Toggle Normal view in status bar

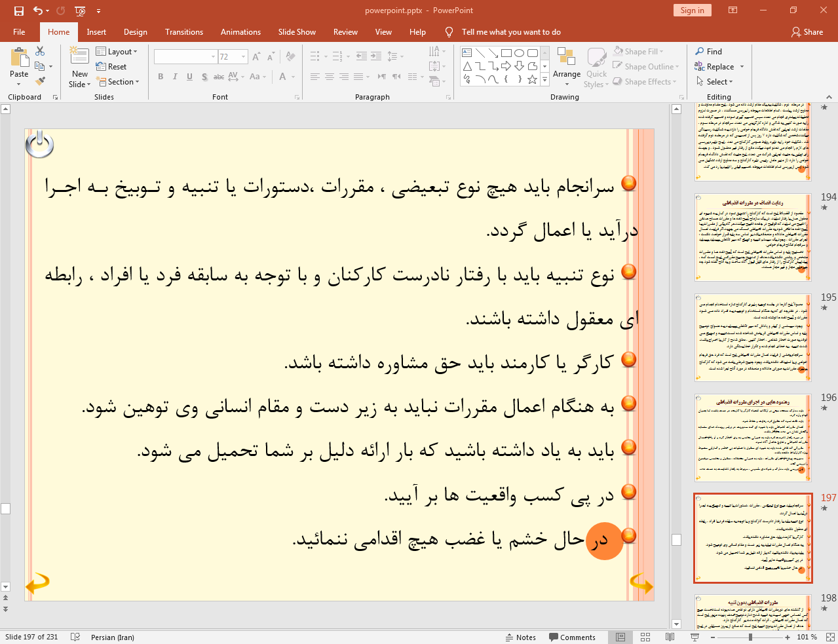tap(620, 637)
